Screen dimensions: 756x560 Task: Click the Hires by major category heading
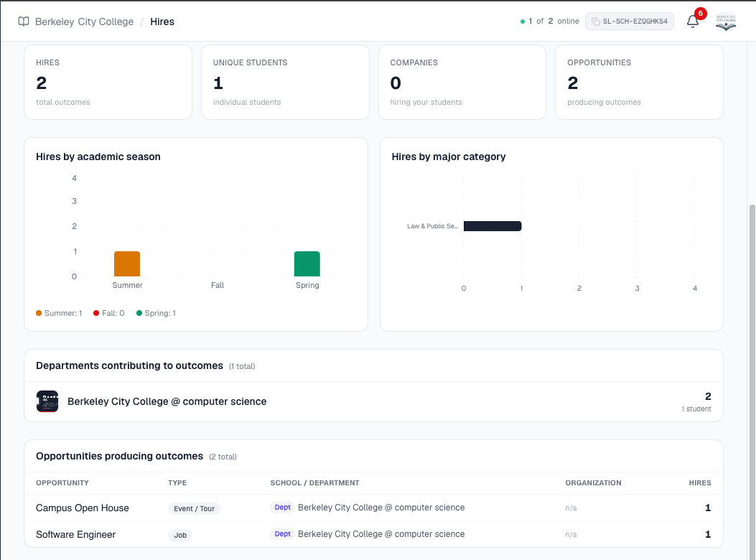[449, 157]
